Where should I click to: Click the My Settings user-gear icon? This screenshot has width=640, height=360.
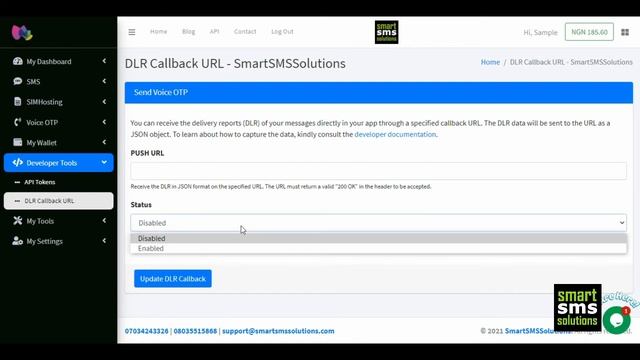(18, 241)
